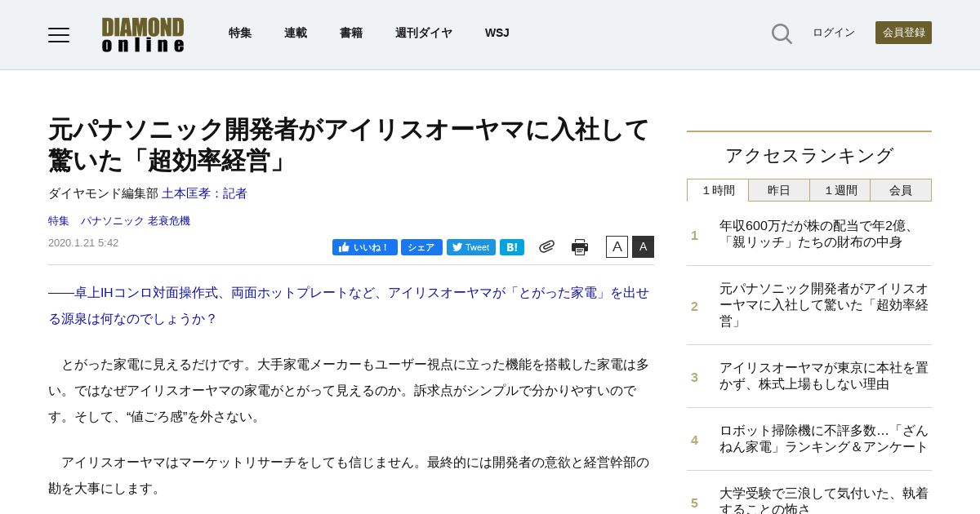Click ダイヤモンド編集部 byline text
The height and width of the screenshot is (514, 980).
pos(103,193)
